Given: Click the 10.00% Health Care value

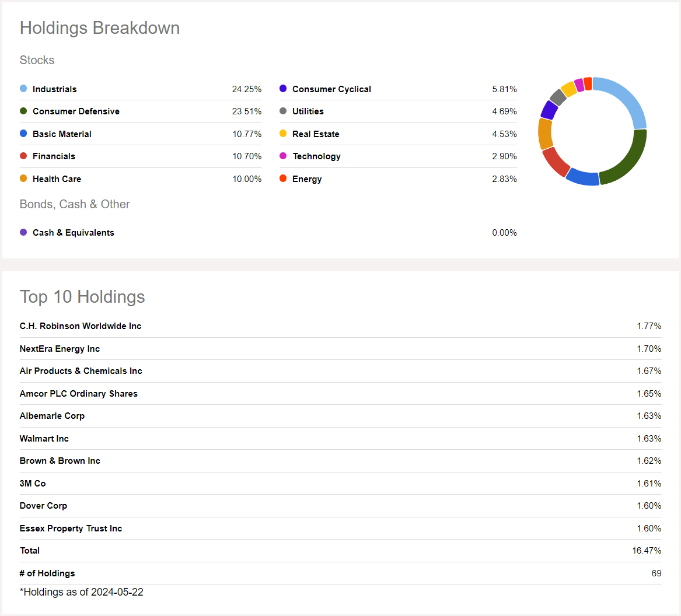Looking at the screenshot, I should tap(247, 179).
